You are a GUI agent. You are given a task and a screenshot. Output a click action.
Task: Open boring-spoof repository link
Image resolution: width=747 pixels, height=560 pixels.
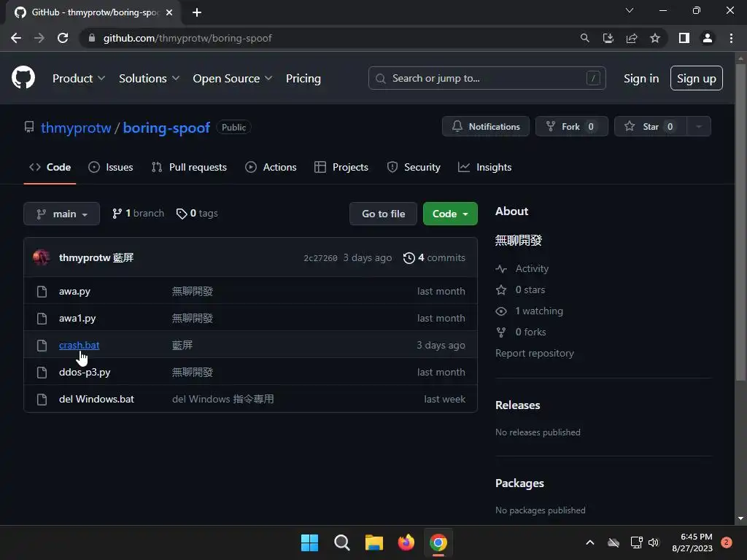166,128
